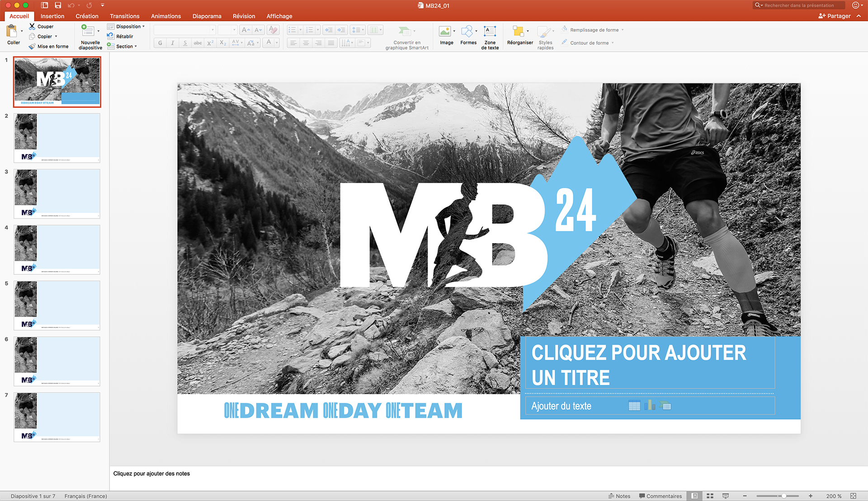Insert a Zone de texte
The width and height of the screenshot is (868, 501).
point(490,37)
